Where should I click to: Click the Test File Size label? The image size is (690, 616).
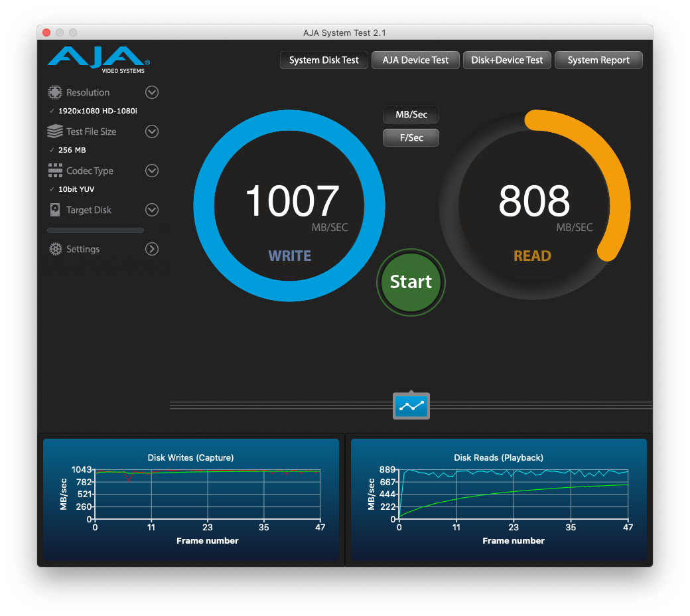[x=92, y=131]
